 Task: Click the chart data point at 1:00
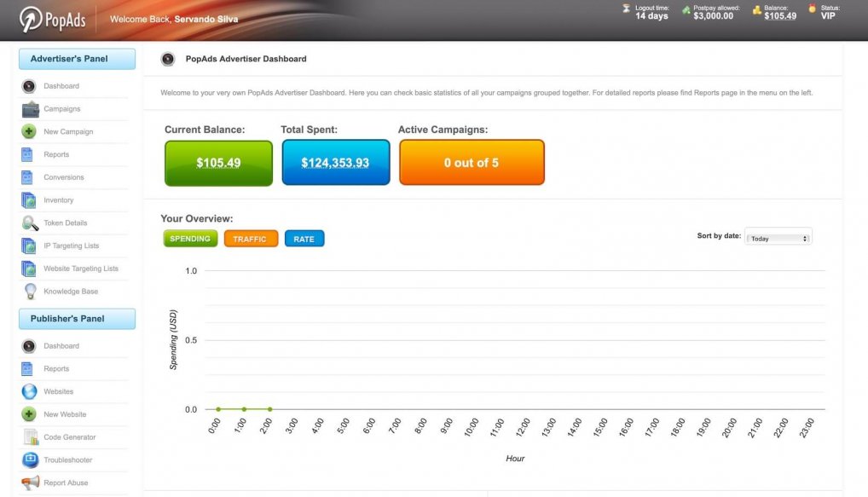244,409
